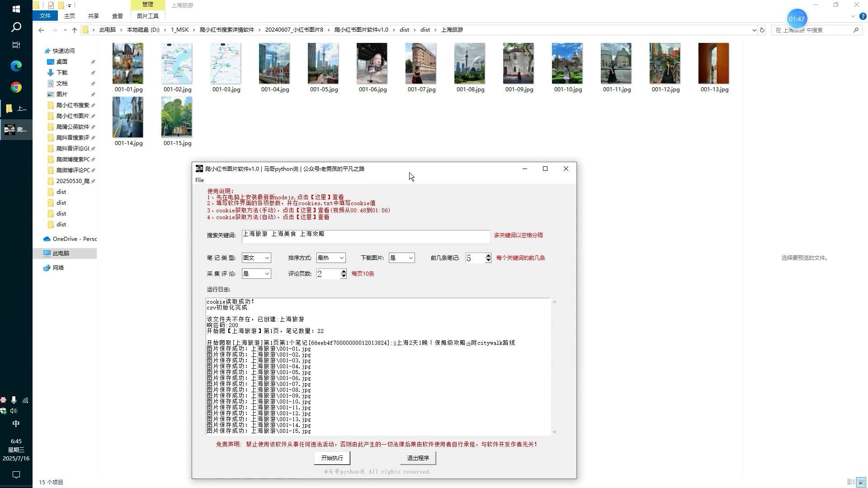The height and width of the screenshot is (488, 868).
Task: Select the 001-13.jpg thumbnail
Action: [x=714, y=64]
